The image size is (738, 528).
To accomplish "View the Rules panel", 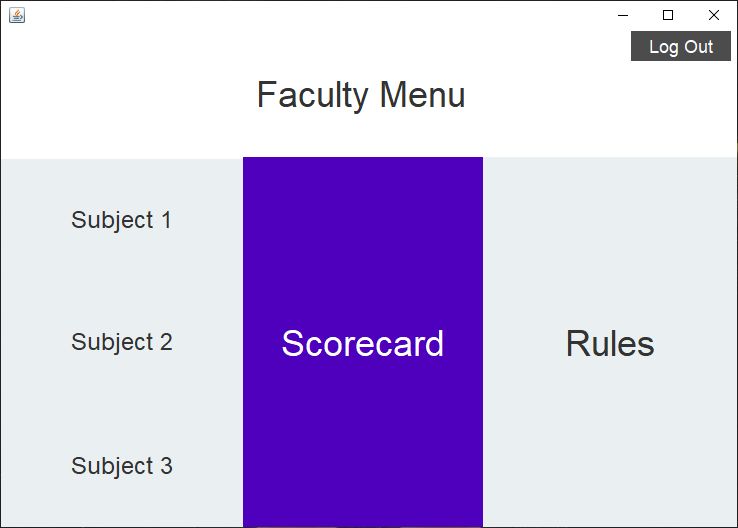I will 610,343.
